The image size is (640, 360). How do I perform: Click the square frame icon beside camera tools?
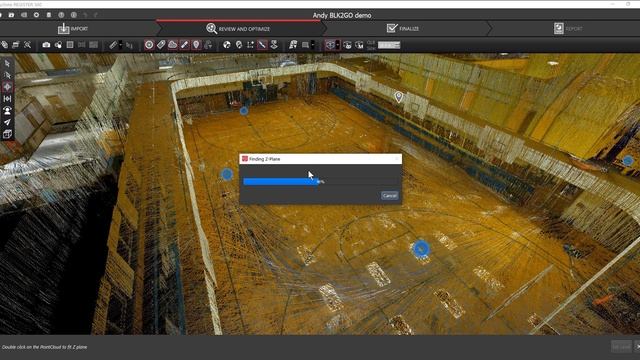[x=70, y=45]
